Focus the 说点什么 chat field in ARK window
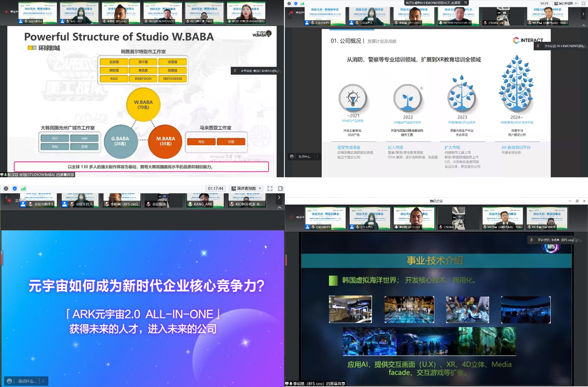Image resolution: width=588 pixels, height=387 pixels. coord(27,381)
